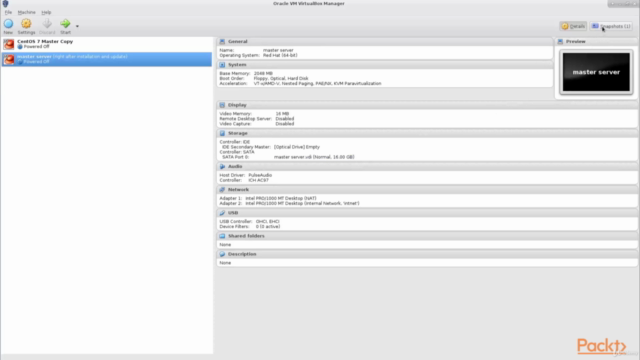Click Adapter 1 Intel PRO/1000 NAT text
The width and height of the screenshot is (640, 360).
(280, 198)
